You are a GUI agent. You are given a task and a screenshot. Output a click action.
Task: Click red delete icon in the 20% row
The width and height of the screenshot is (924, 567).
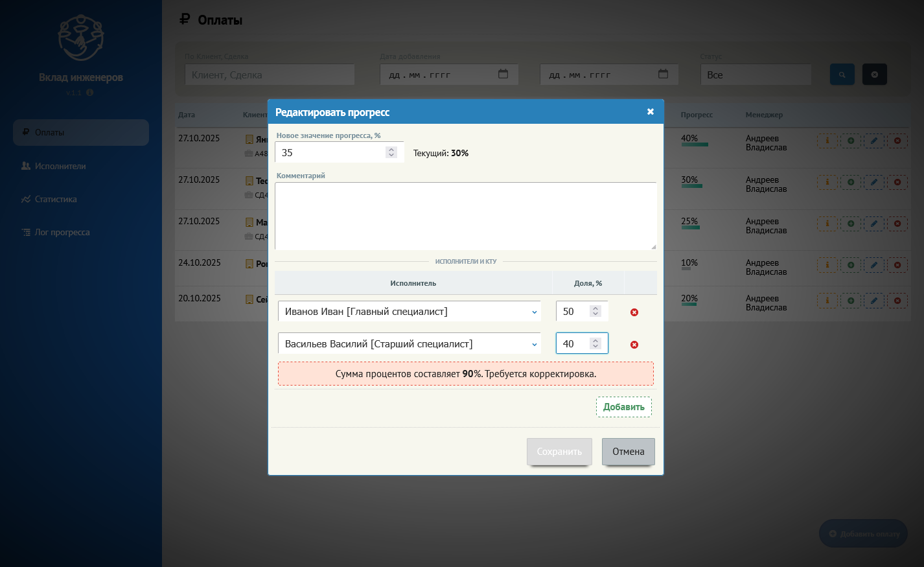tap(897, 301)
